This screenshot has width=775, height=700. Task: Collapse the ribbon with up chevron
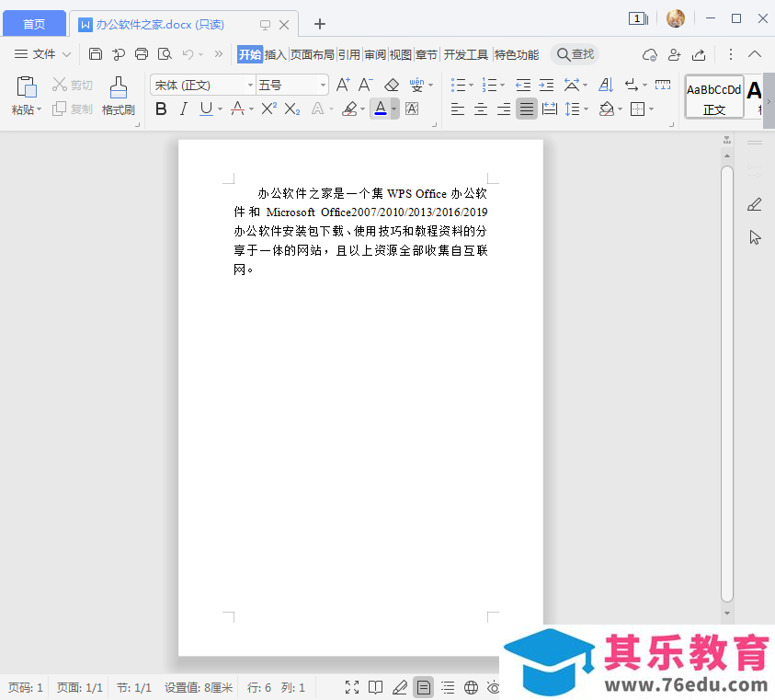pos(754,54)
